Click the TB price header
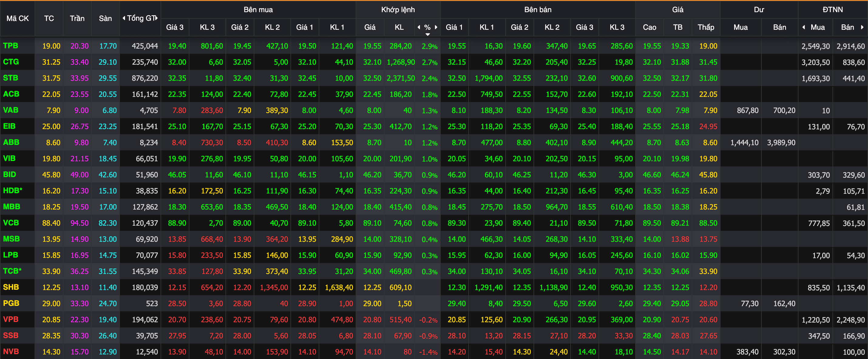 pyautogui.click(x=678, y=27)
